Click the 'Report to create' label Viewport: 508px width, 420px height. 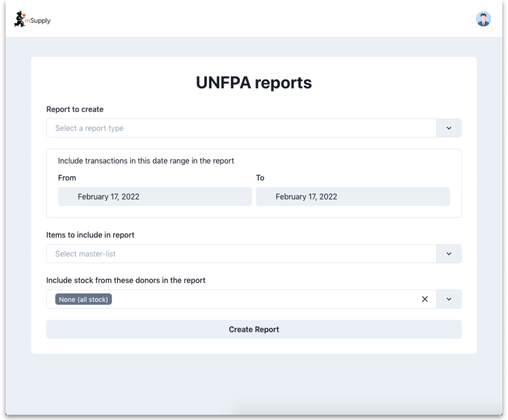[75, 110]
